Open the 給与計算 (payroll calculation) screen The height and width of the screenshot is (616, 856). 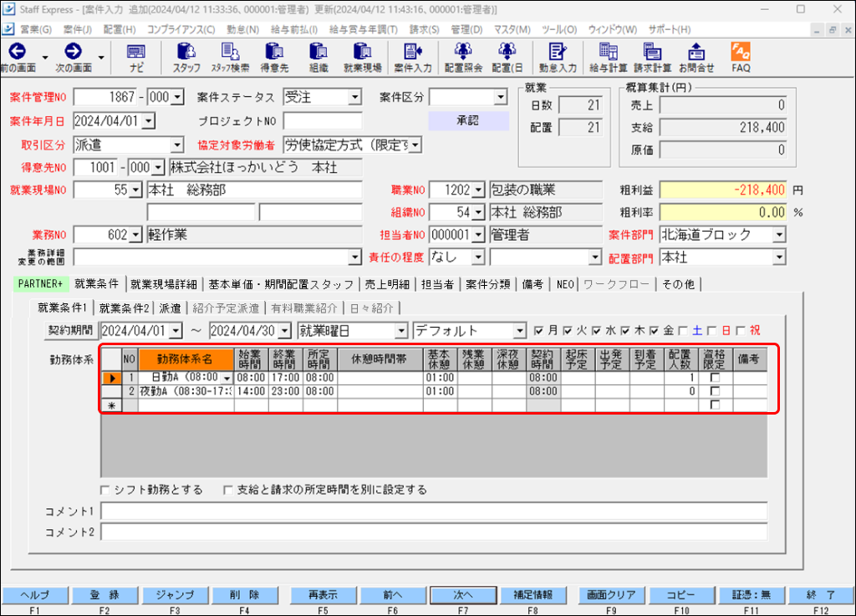(x=605, y=57)
